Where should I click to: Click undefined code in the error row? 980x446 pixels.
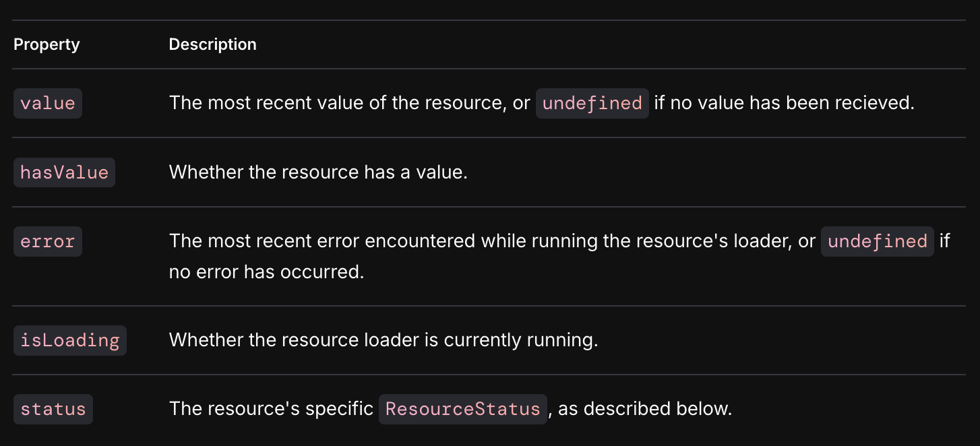point(877,242)
